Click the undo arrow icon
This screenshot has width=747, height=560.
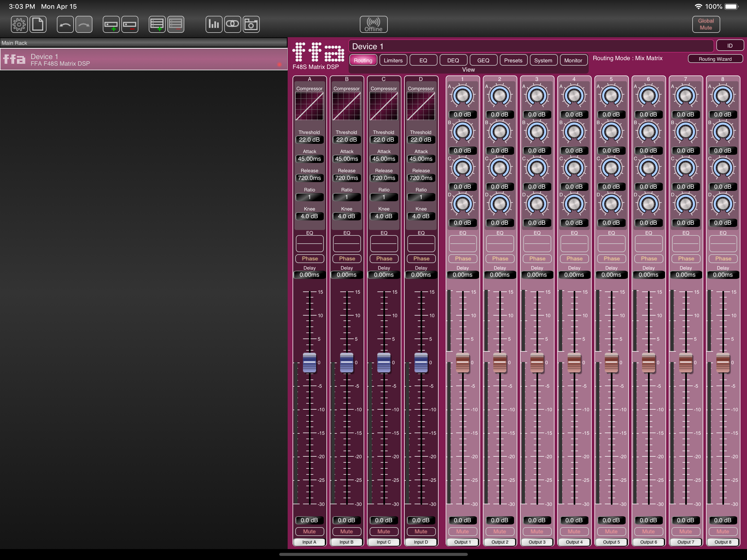coord(65,24)
